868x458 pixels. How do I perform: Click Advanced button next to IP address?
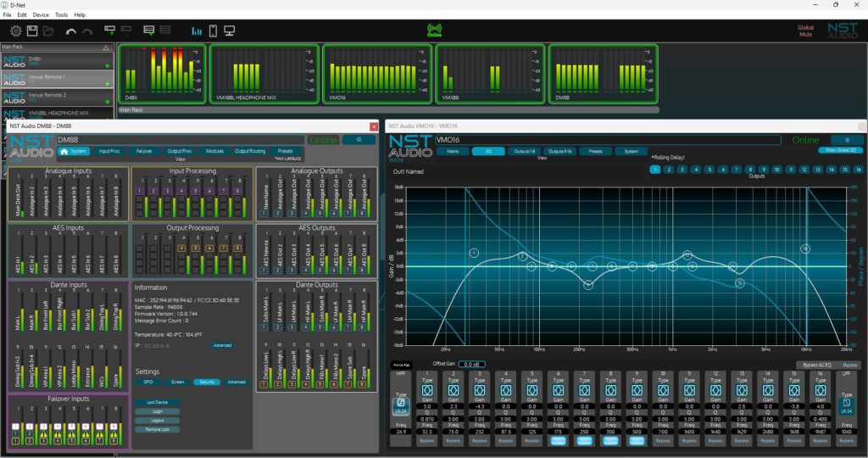point(223,345)
